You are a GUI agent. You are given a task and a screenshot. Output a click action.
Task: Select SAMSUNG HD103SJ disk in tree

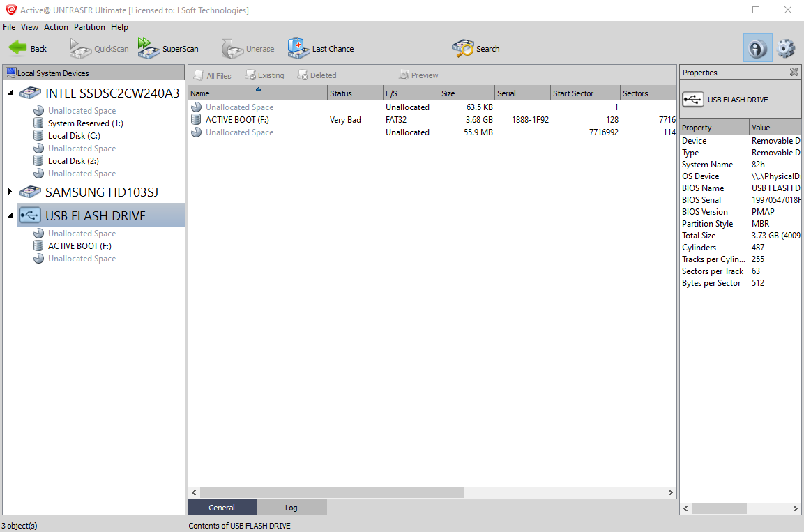[x=102, y=192]
